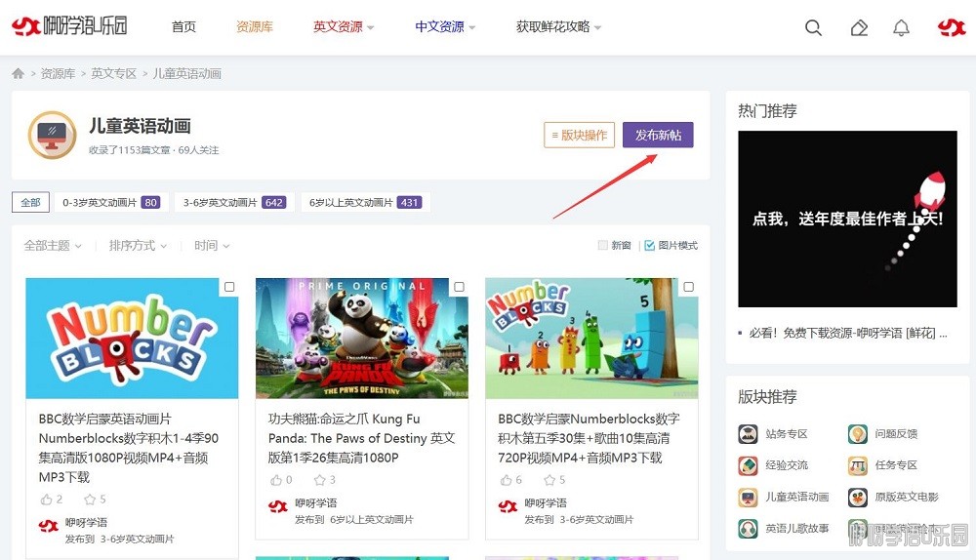Click thumbs-up icon on Kung Fu Panda post
Screen dimensions: 976x560
click(274, 480)
